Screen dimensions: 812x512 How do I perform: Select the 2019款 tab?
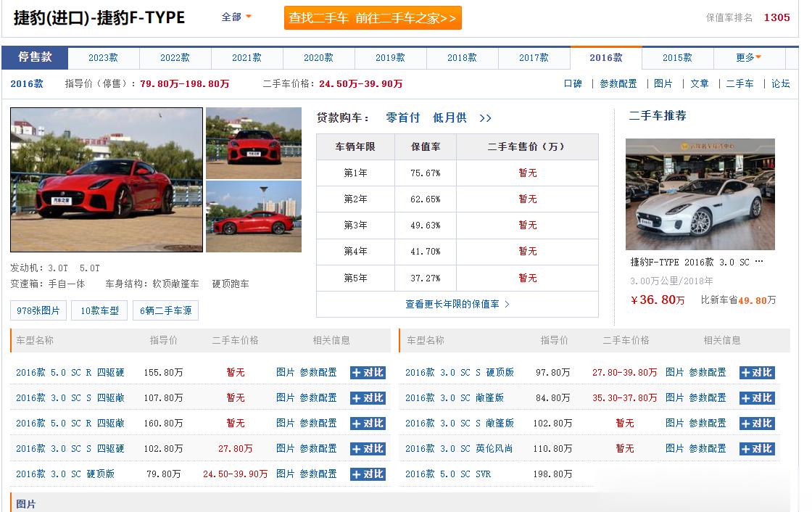(391, 58)
